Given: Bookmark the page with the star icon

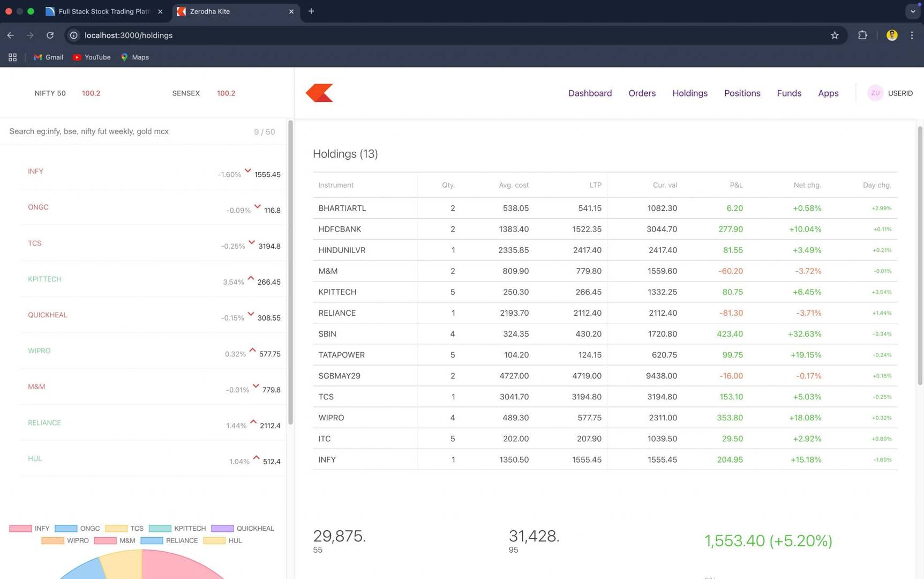Looking at the screenshot, I should pyautogui.click(x=835, y=35).
